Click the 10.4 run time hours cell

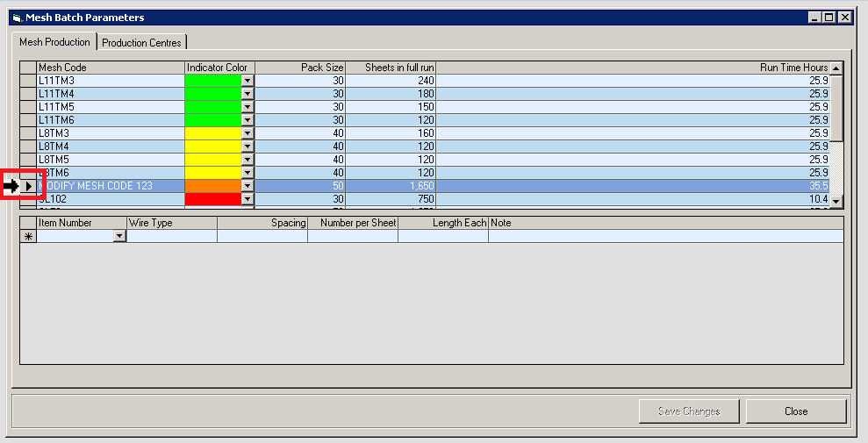(x=633, y=199)
